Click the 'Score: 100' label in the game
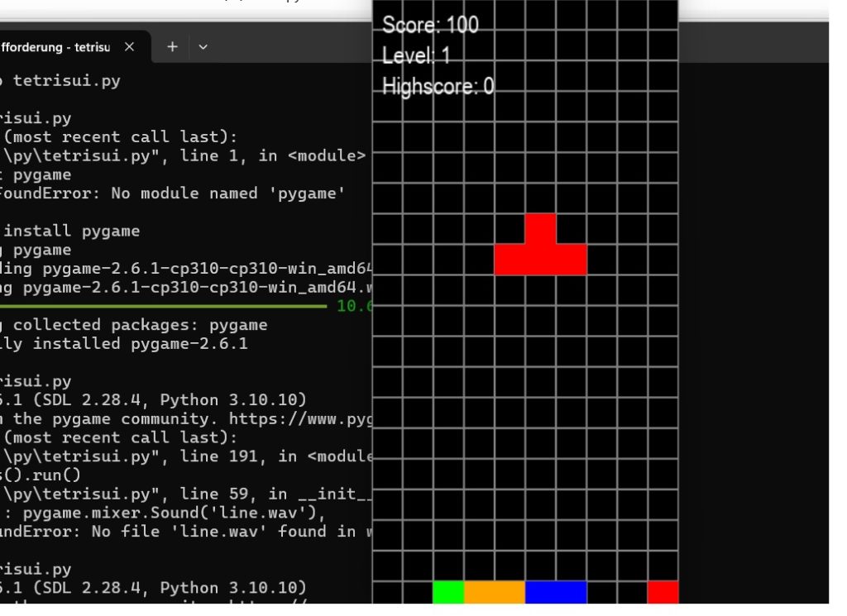Viewport: 847px width, 616px height. point(430,25)
